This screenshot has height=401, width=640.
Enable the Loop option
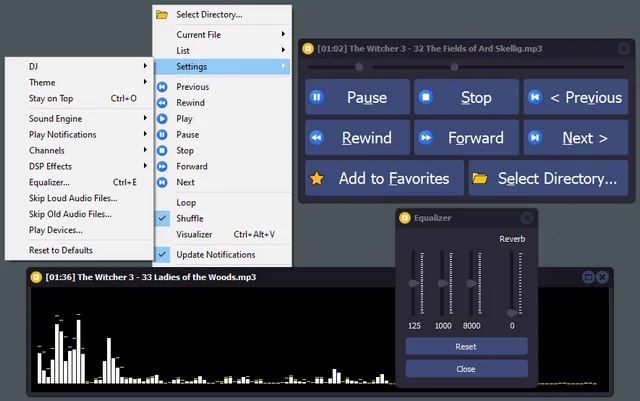pos(186,202)
